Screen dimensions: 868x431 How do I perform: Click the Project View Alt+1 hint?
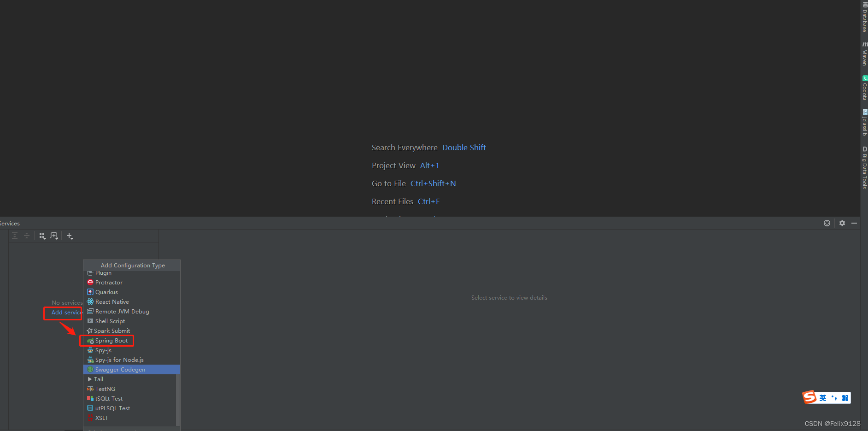click(405, 165)
